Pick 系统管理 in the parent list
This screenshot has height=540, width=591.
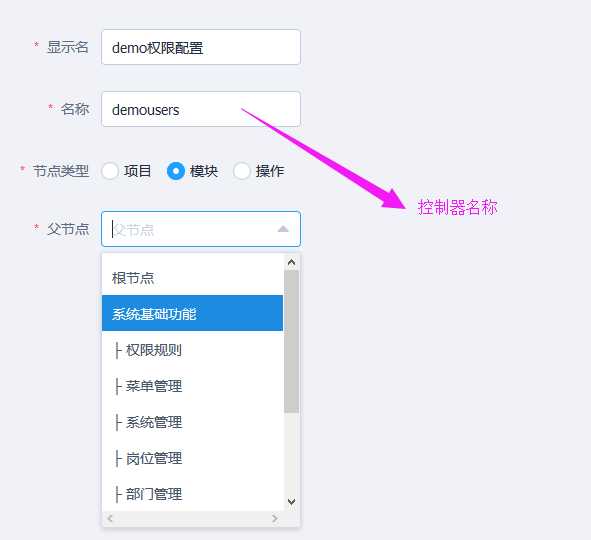[192, 422]
